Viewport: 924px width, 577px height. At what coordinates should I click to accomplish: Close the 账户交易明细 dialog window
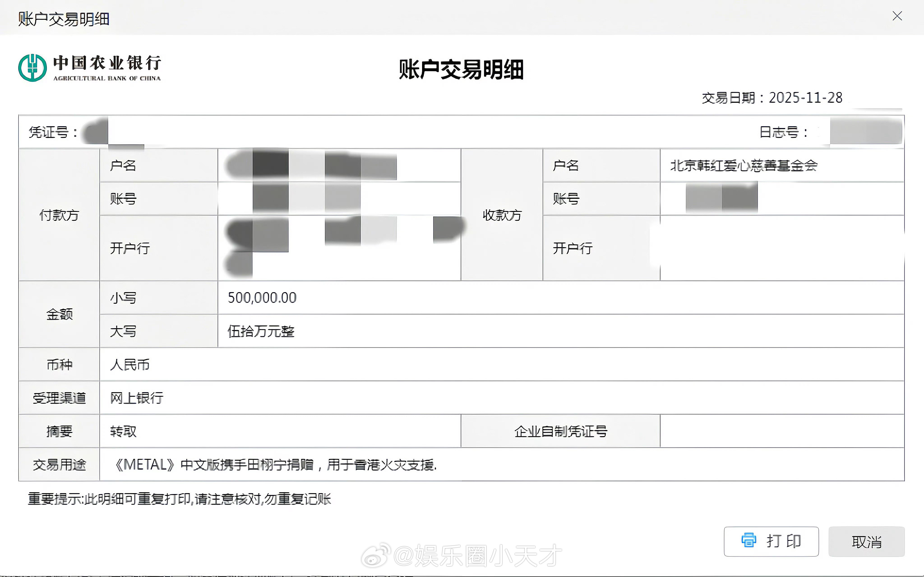pyautogui.click(x=897, y=16)
